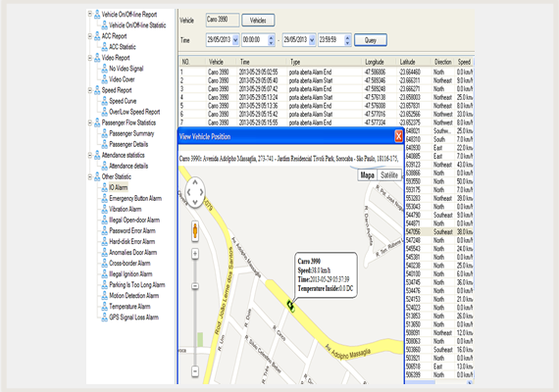Click the horizontal scrollbar under the table
This screenshot has width=559, height=392.
(439, 382)
